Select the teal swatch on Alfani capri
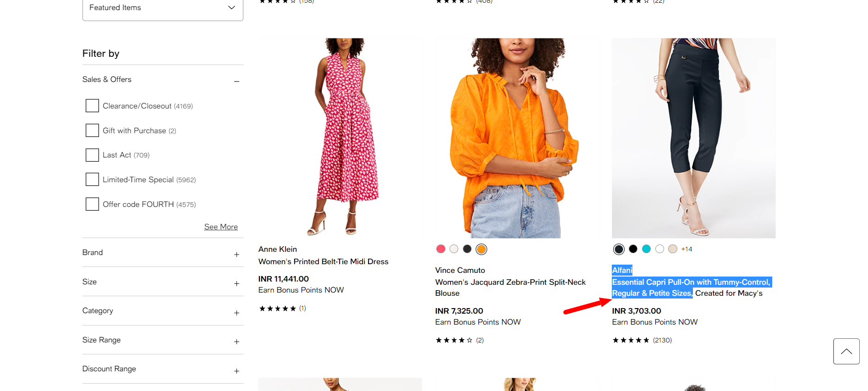This screenshot has width=868, height=391. click(x=646, y=249)
